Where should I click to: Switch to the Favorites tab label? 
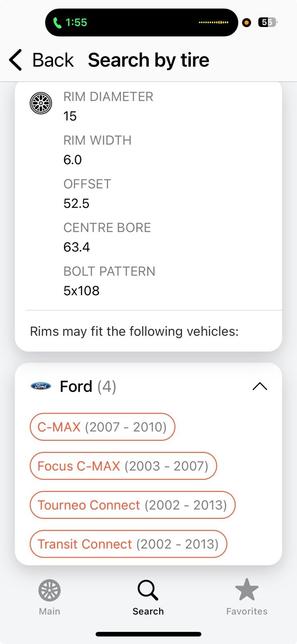[247, 611]
